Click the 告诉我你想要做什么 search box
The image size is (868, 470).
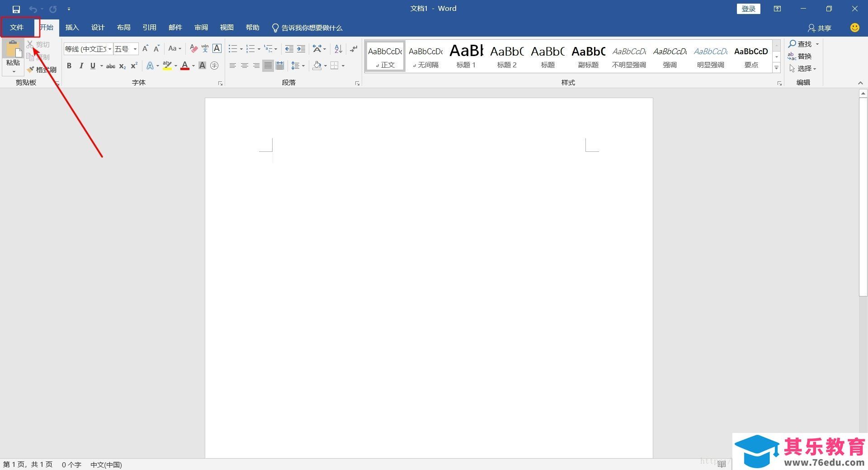(307, 28)
